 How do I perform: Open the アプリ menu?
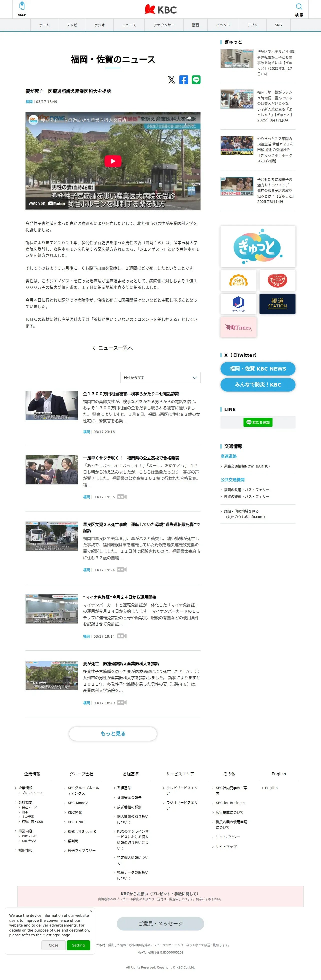point(252,25)
